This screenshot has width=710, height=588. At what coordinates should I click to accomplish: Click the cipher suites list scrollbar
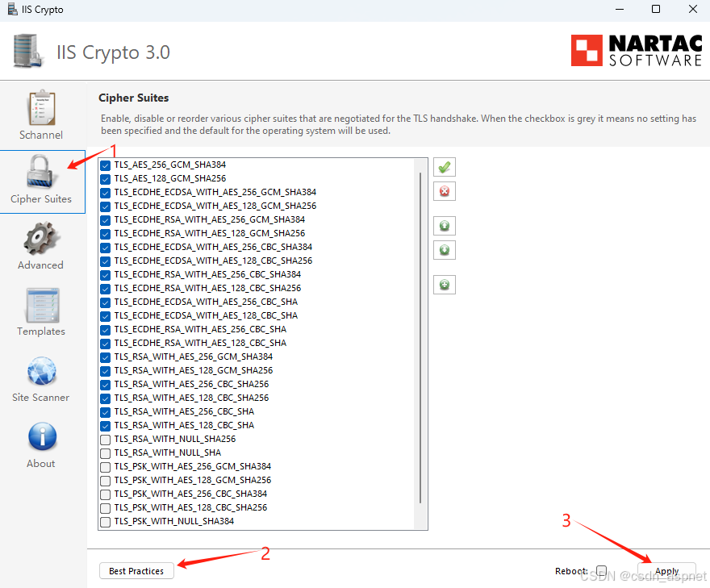pos(420,337)
